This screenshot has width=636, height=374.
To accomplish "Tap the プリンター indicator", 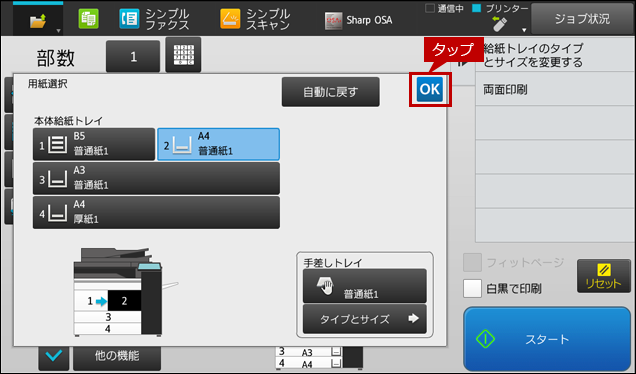I will (500, 8).
